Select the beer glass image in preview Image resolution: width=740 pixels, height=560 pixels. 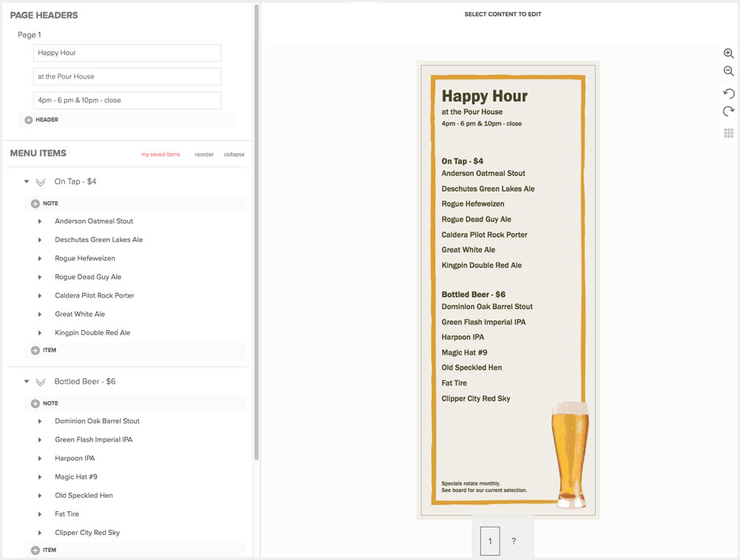point(571,455)
